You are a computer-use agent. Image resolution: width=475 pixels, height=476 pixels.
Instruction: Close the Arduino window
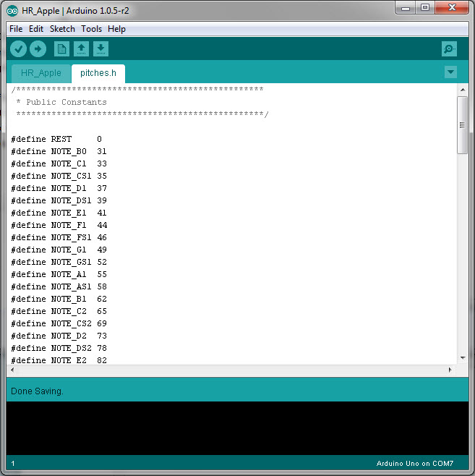(x=452, y=8)
